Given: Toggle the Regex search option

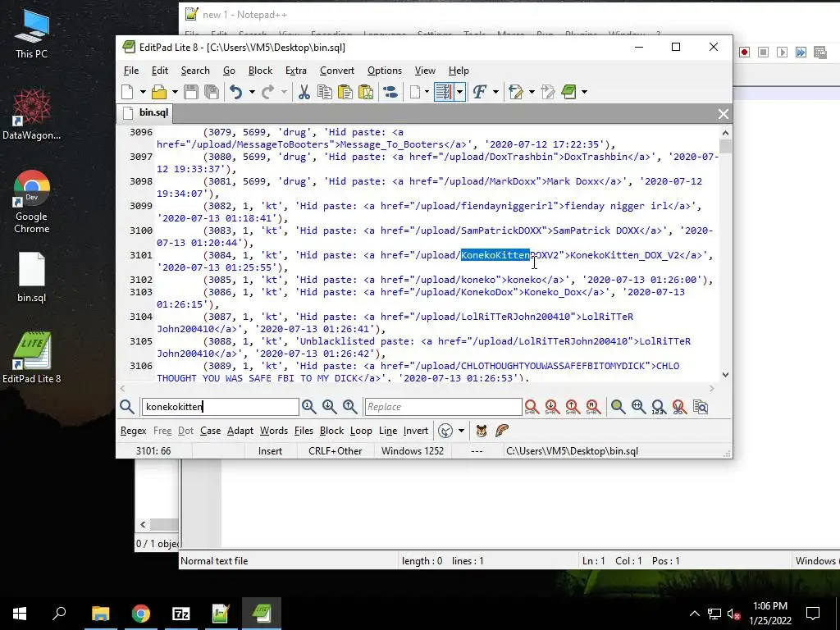Looking at the screenshot, I should (x=134, y=431).
